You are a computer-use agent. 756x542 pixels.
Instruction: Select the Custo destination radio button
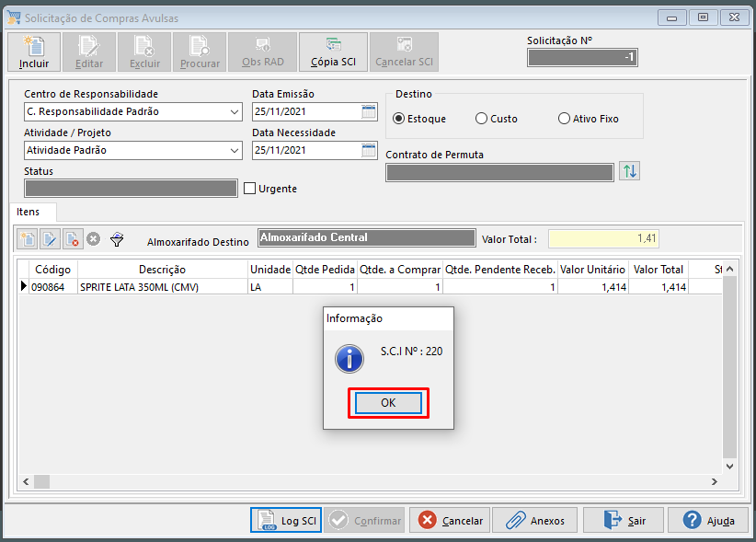pos(481,119)
